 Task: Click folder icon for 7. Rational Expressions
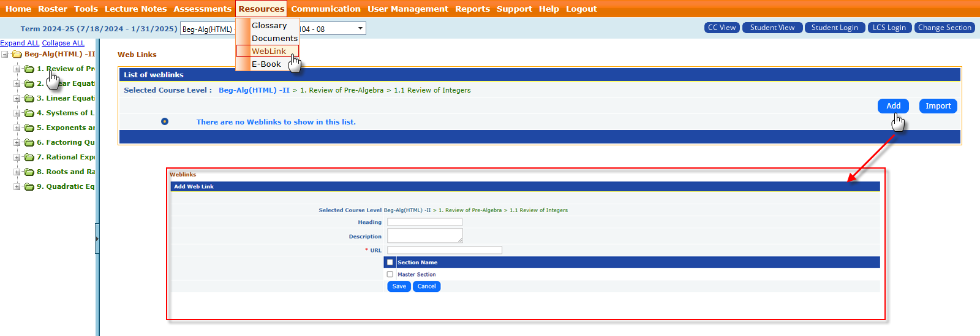[x=29, y=158]
